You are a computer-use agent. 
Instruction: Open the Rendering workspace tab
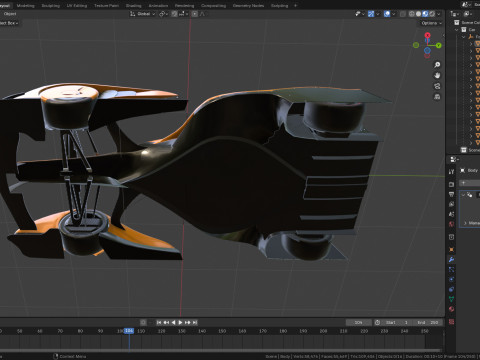coord(184,5)
